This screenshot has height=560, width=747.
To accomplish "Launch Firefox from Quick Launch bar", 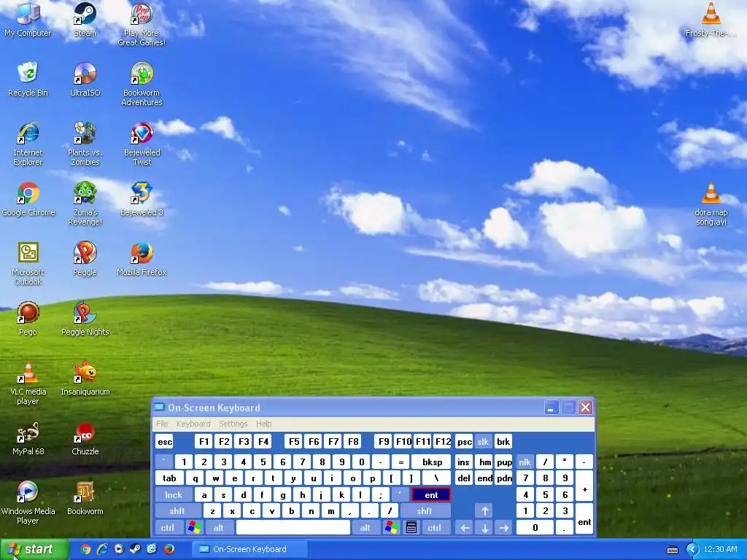I will tap(169, 550).
